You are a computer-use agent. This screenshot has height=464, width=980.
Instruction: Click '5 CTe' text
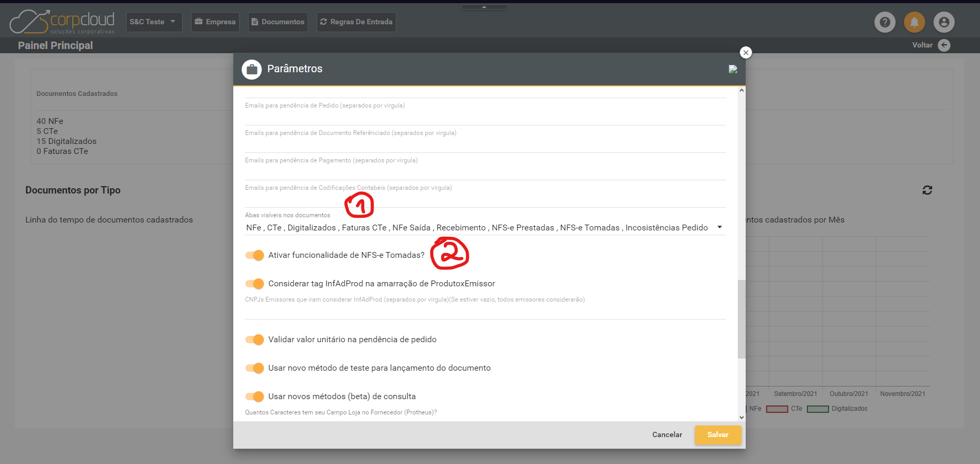(47, 131)
